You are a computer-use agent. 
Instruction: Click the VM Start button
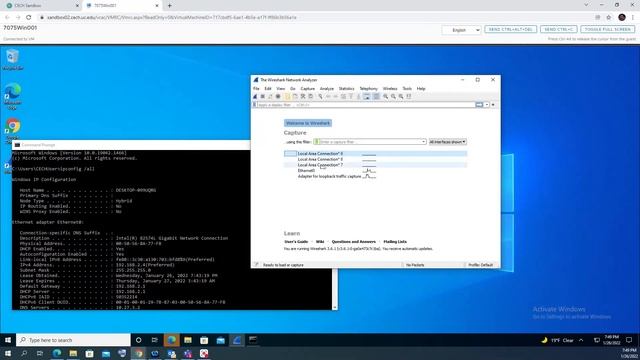pyautogui.click(x=8, y=340)
